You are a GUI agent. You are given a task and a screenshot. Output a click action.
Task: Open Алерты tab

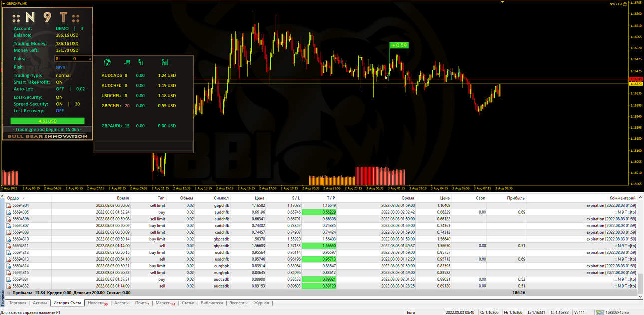click(121, 303)
